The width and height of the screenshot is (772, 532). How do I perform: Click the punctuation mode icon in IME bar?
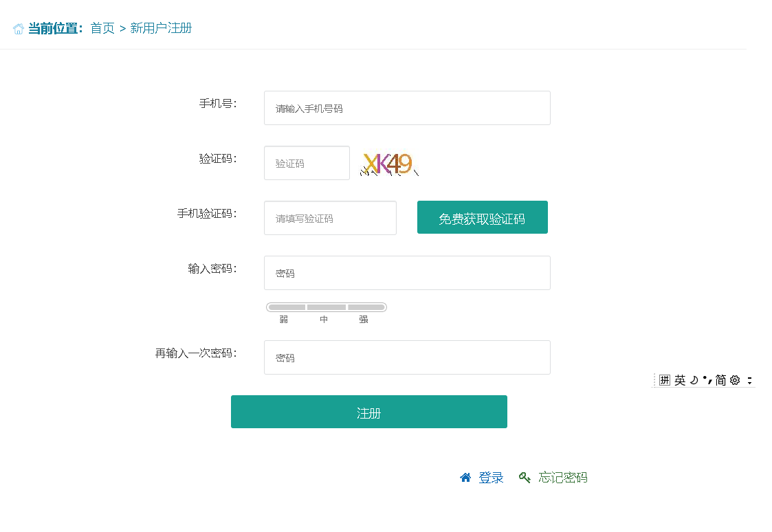pos(707,380)
